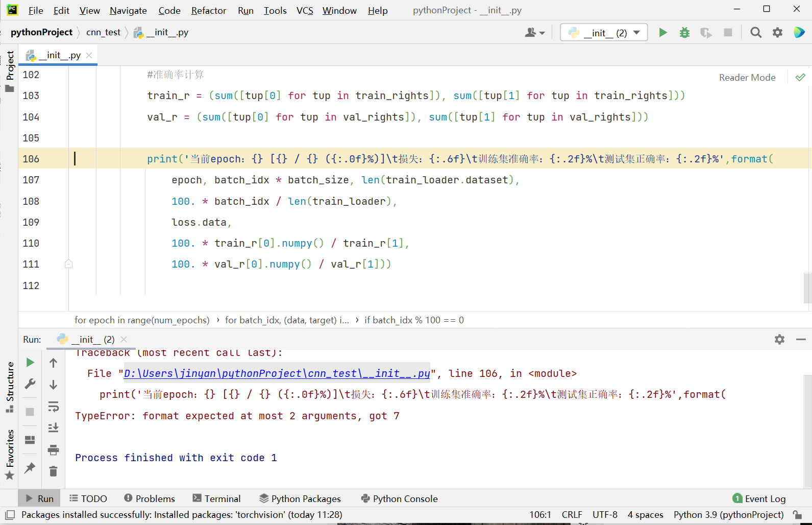Click breadcrumb 'for epoch in range(num_epochs)'
The image size is (812, 525).
click(142, 320)
